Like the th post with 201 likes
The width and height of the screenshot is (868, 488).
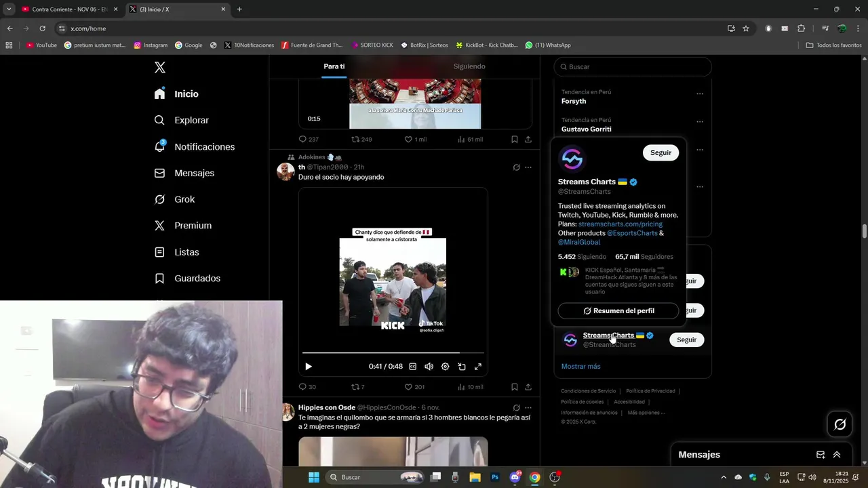(x=414, y=387)
